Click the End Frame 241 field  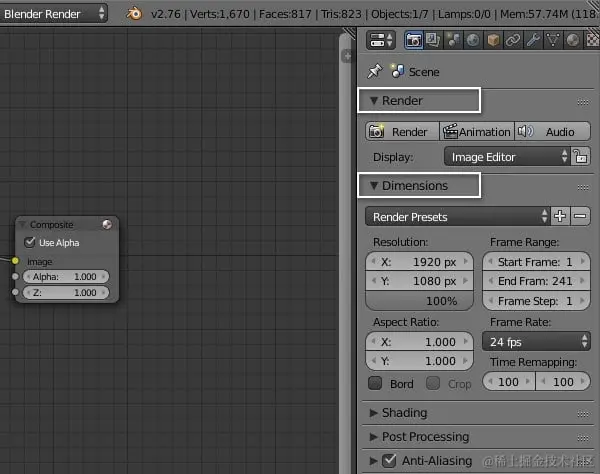(536, 281)
